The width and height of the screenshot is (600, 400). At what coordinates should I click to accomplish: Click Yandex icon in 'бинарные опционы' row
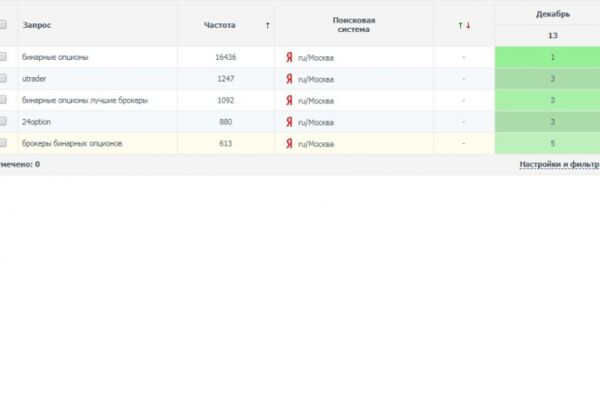click(x=289, y=57)
